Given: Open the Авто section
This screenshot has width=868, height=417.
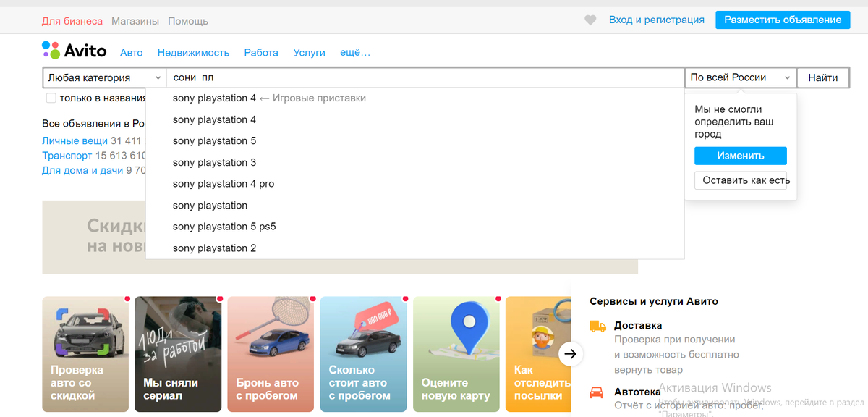Looking at the screenshot, I should click(x=132, y=53).
